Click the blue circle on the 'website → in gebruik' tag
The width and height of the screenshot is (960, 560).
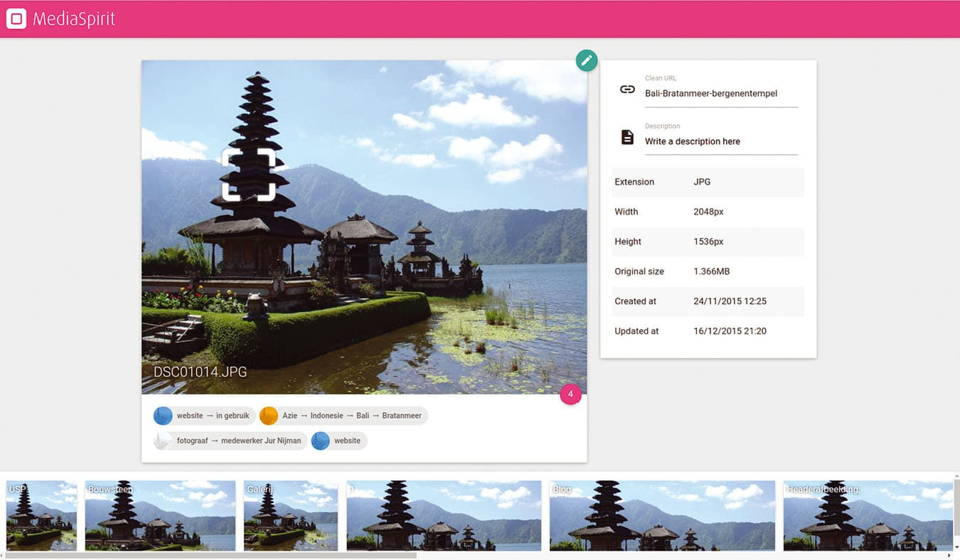[x=163, y=416]
